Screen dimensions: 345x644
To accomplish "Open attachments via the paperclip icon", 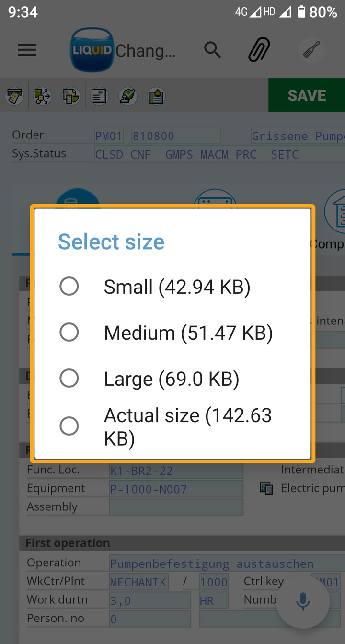I will click(x=259, y=50).
